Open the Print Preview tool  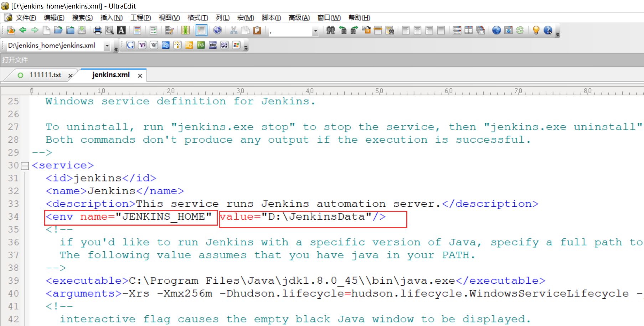tap(109, 30)
